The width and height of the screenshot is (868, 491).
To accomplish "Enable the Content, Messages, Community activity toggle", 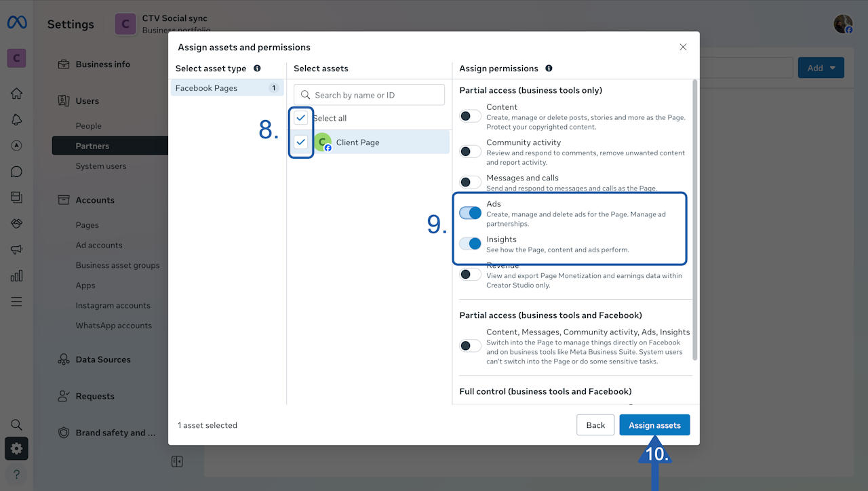I will 471,346.
